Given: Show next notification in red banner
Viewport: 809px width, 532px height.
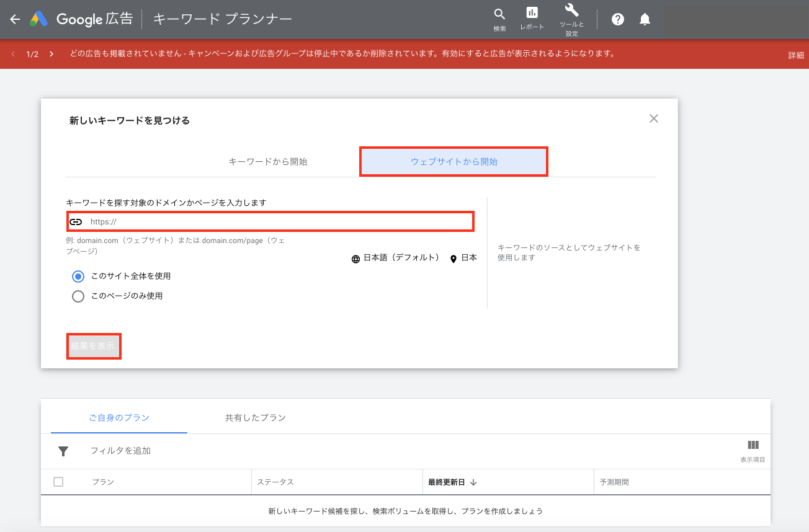Looking at the screenshot, I should tap(51, 54).
